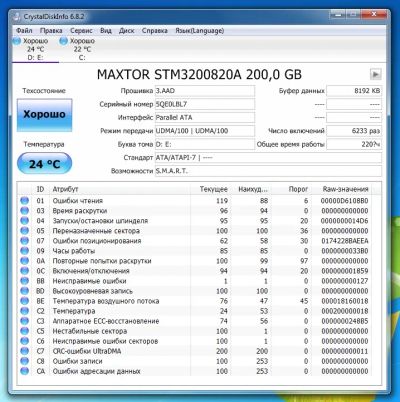Select the D: E: disk health orb
The height and width of the screenshot is (402, 400).
click(17, 41)
